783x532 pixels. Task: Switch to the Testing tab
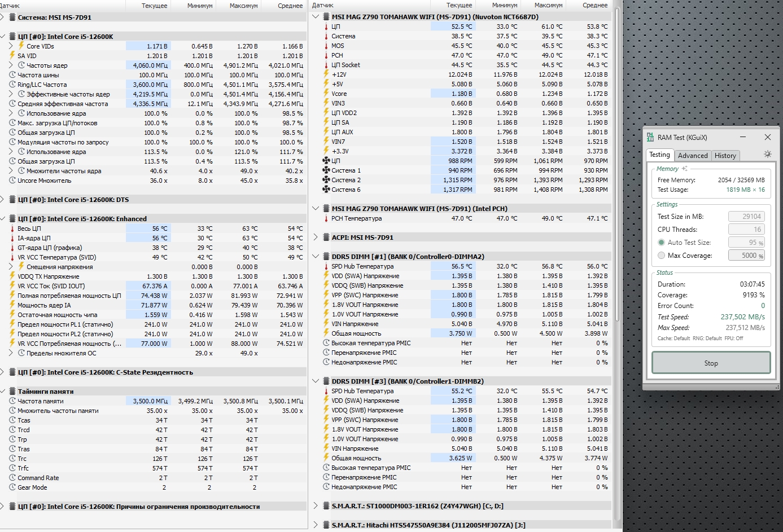click(x=659, y=155)
